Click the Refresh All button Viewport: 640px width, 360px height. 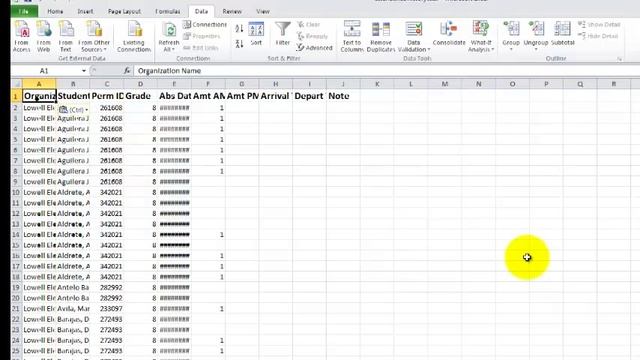[169, 37]
